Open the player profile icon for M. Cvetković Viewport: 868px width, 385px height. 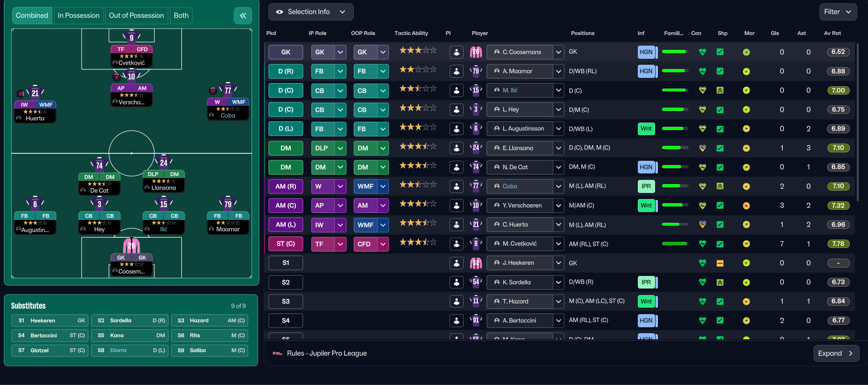click(457, 244)
